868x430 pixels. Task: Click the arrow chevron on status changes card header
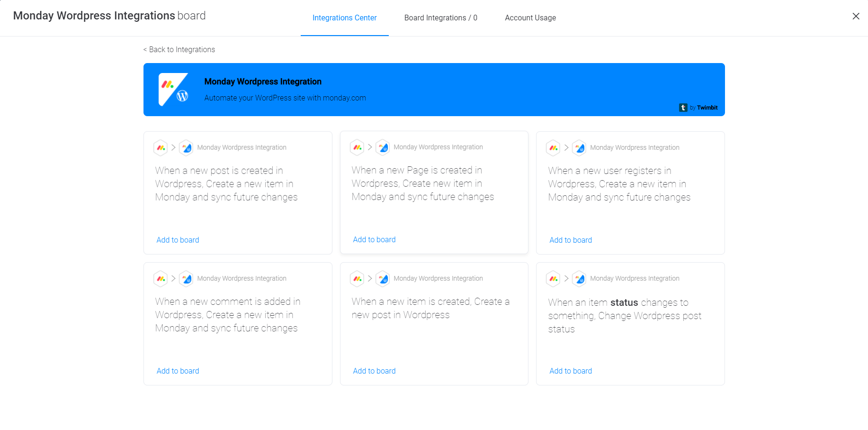click(x=566, y=278)
